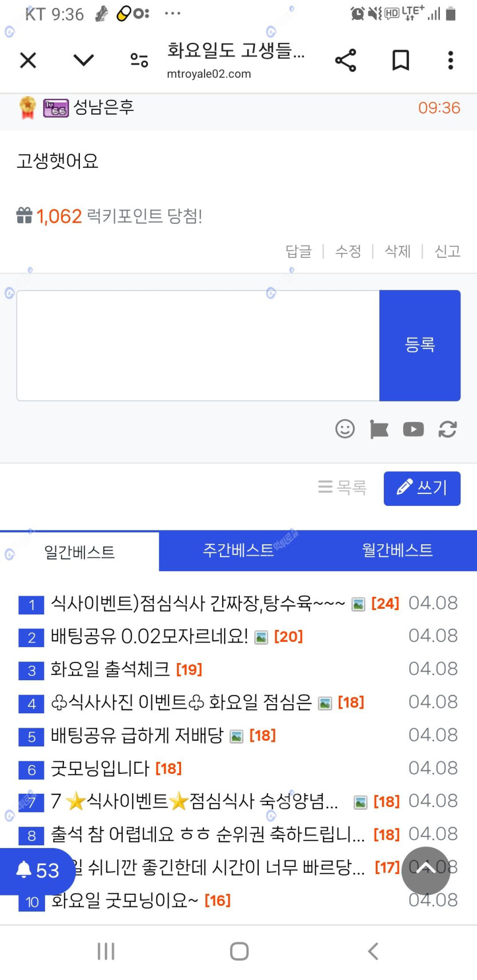Viewport: 477px width, 980px height.
Task: Insert an emoticon with smiley icon
Action: [345, 429]
